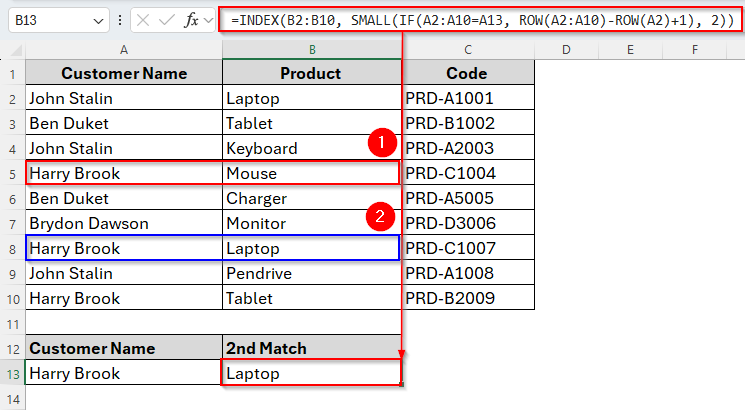Click the Cancel (X) formula icon

click(x=143, y=20)
